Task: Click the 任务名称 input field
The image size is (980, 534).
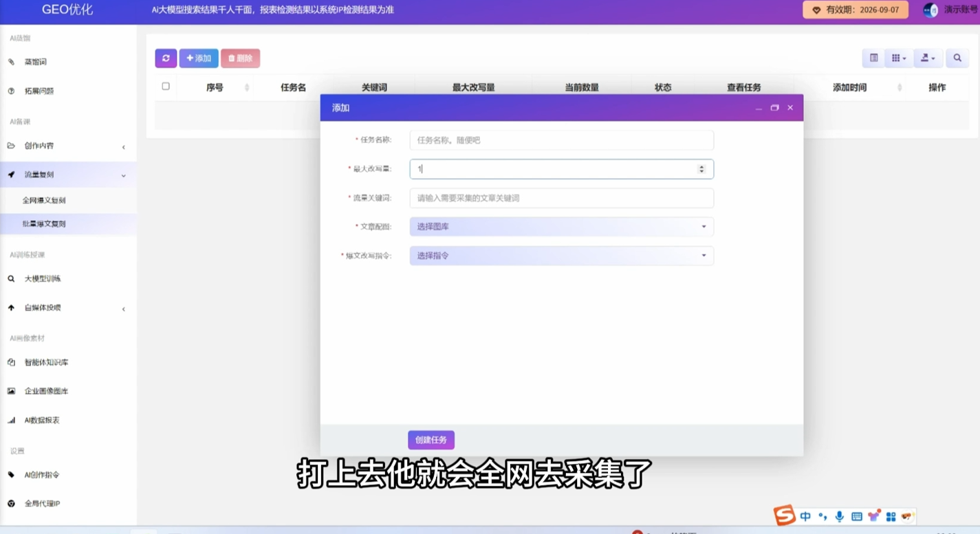Action: click(561, 140)
